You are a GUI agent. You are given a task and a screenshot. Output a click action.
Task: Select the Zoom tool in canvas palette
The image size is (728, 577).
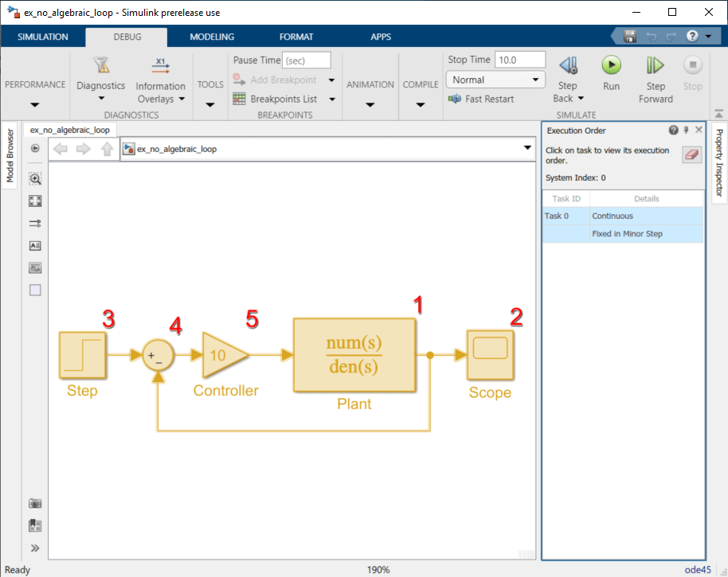tap(35, 178)
